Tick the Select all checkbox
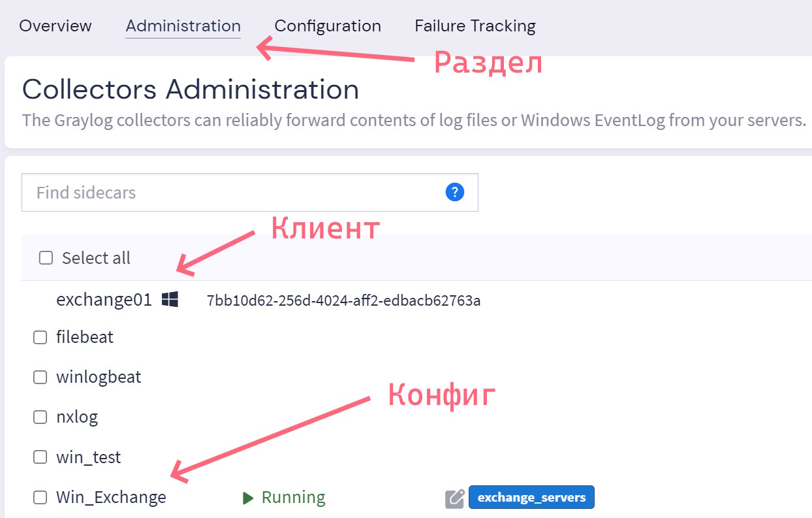 (x=46, y=258)
